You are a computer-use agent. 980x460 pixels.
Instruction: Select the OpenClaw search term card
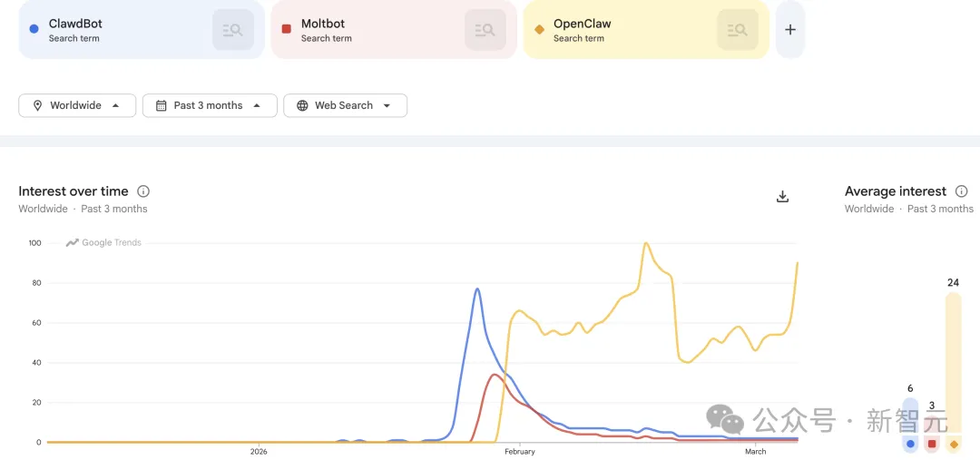646,29
